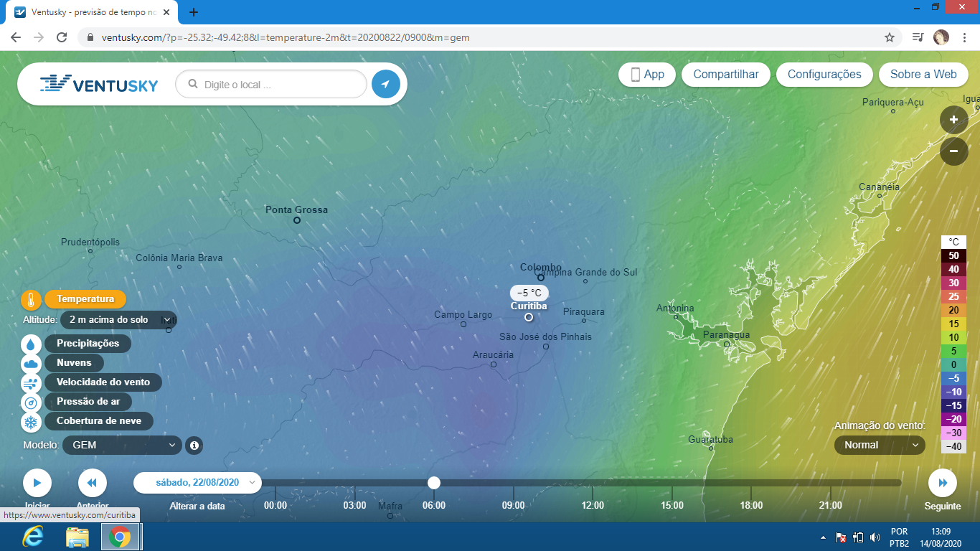Open a new Chrome tab
The image size is (980, 551).
(x=194, y=12)
